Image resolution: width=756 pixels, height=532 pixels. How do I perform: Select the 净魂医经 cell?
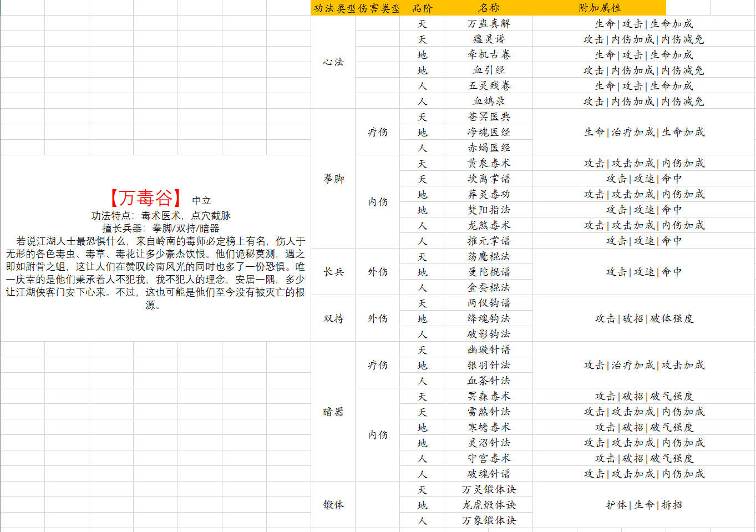(489, 132)
